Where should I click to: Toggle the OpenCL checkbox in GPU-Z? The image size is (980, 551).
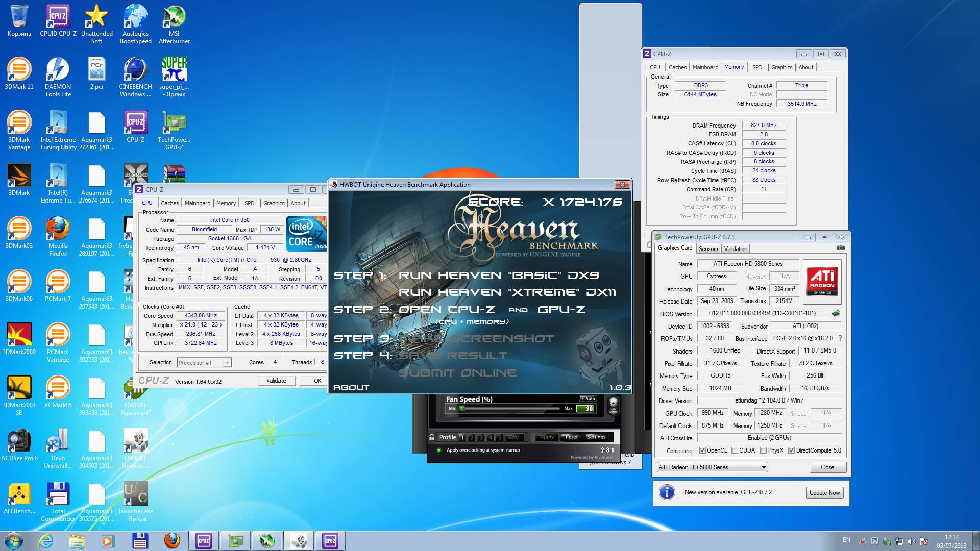pyautogui.click(x=702, y=450)
